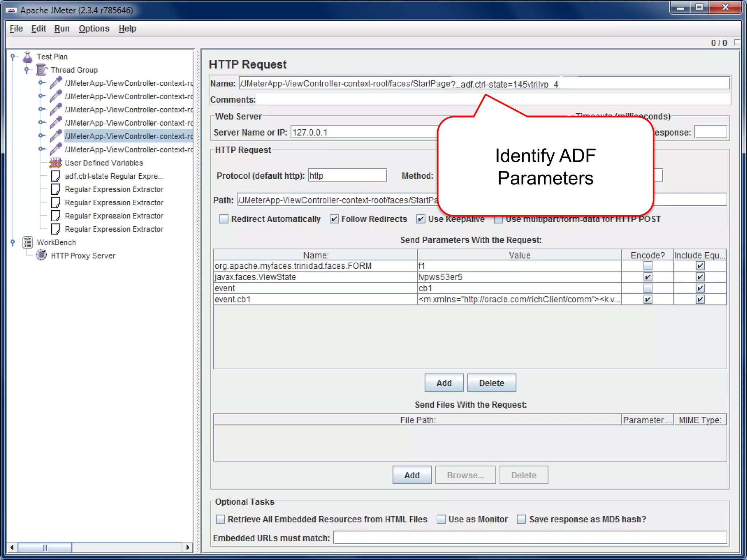The width and height of the screenshot is (747, 560).
Task: Open the Run menu
Action: (62, 28)
